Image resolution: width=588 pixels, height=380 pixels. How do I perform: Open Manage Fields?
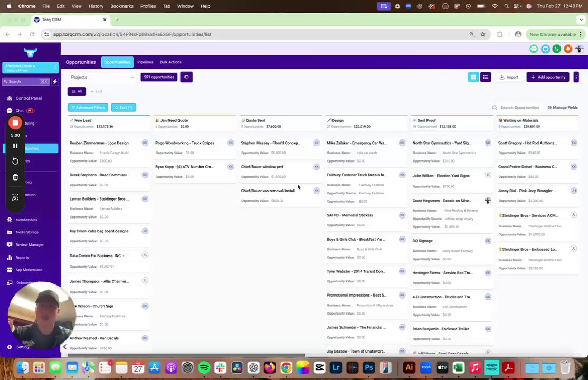pos(563,107)
